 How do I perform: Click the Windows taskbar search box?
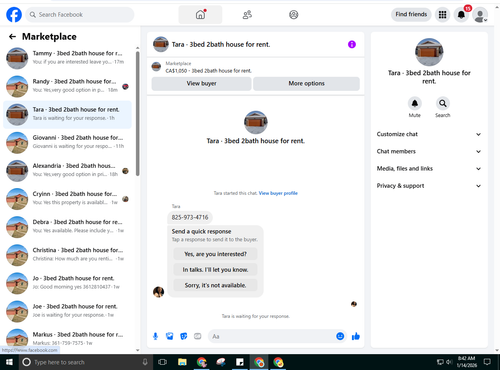[x=85, y=362]
